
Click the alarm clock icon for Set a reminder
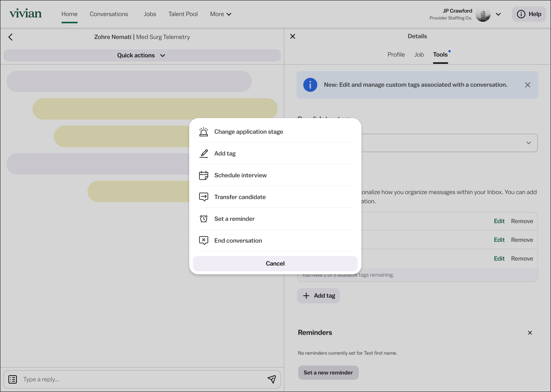pyautogui.click(x=204, y=219)
